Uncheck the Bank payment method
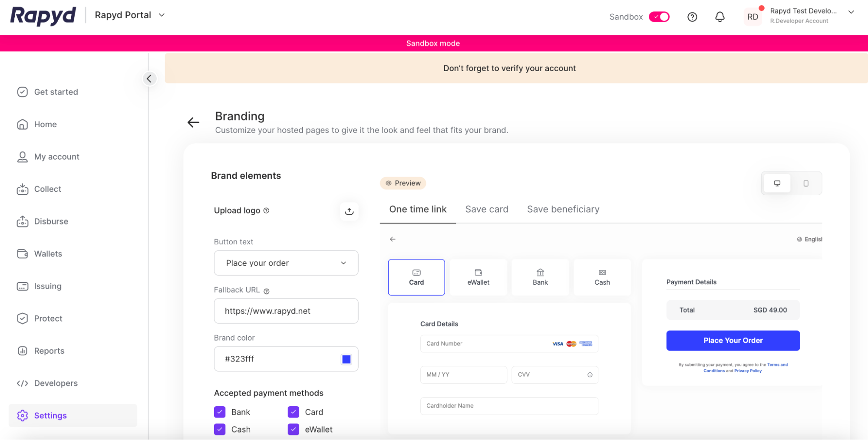Image resolution: width=868 pixels, height=440 pixels. pyautogui.click(x=220, y=412)
